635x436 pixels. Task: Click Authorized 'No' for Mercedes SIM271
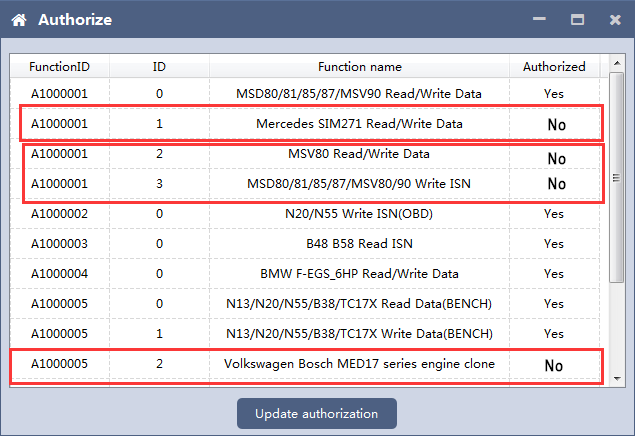point(556,125)
